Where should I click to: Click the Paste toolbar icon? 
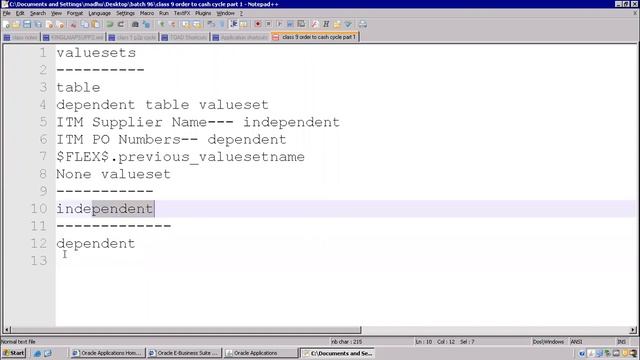coord(96,24)
